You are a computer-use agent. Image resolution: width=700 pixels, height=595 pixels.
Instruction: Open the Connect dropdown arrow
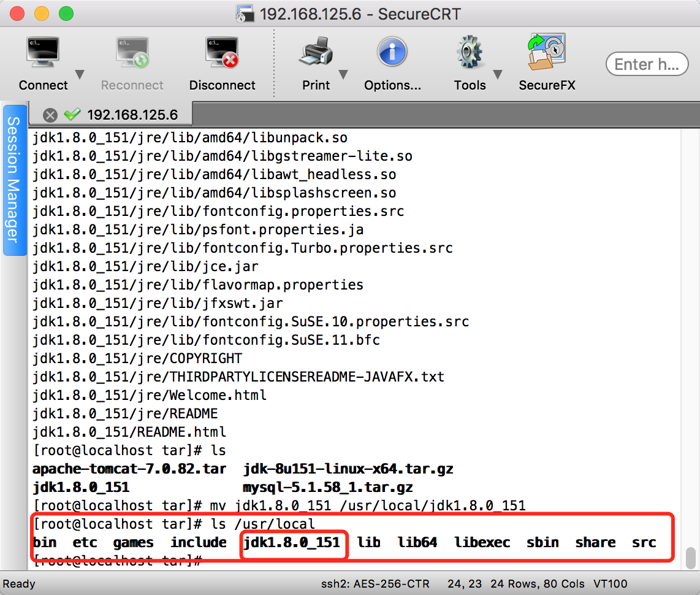coord(80,75)
